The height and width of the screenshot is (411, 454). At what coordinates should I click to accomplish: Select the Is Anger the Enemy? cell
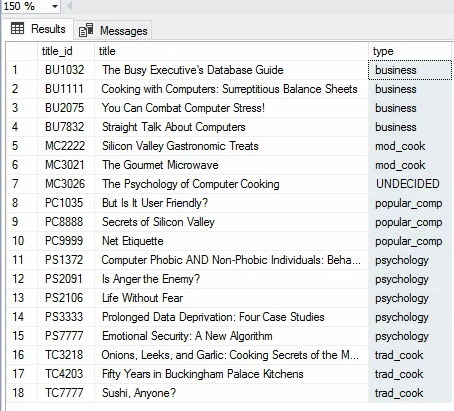click(231, 279)
